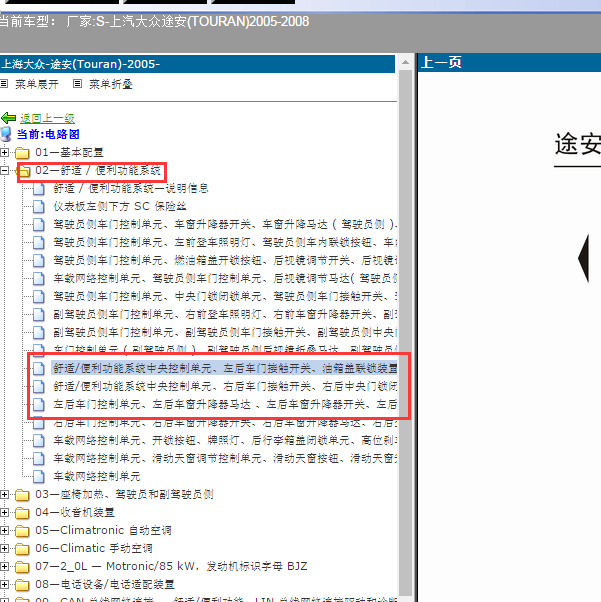
Task: Select the 03—座椅加热、驾驶员和副驾驶员侧 folder label
Action: pyautogui.click(x=124, y=494)
